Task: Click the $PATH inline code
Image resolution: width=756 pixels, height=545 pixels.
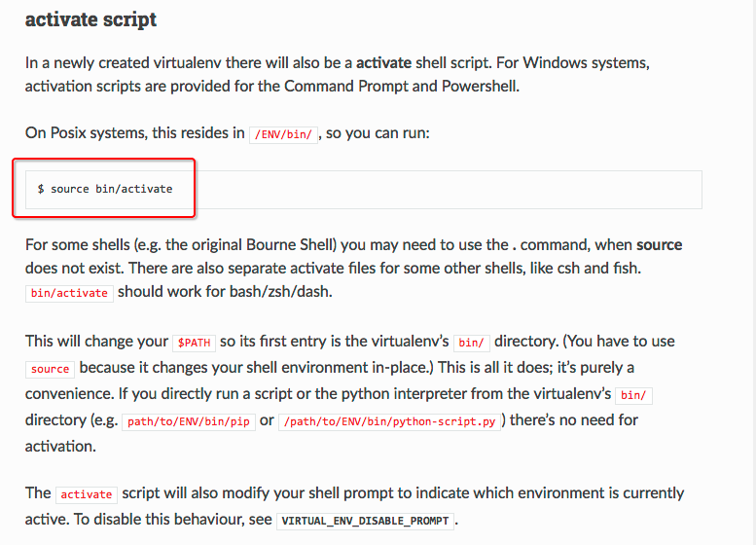Action: coord(195,343)
